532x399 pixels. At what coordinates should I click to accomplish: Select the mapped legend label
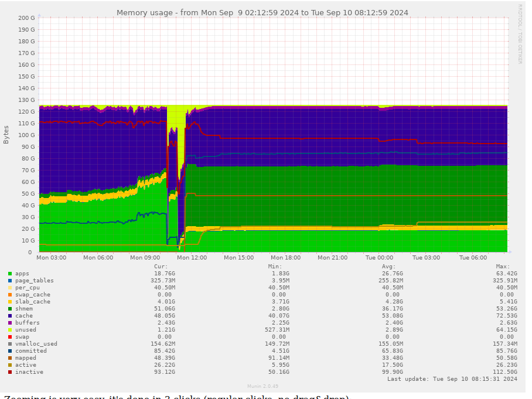[x=25, y=358]
